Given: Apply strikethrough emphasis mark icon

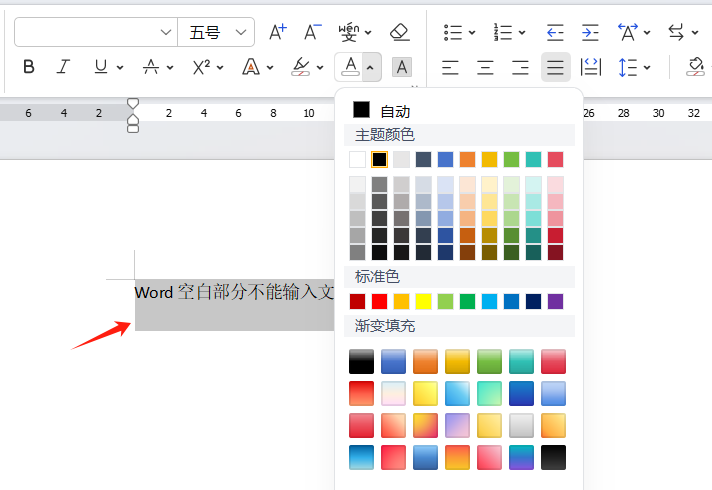Looking at the screenshot, I should point(151,67).
